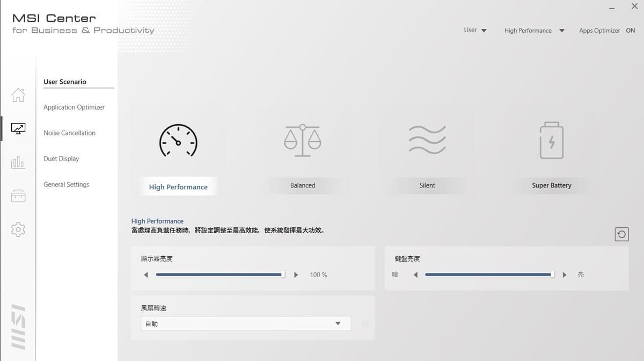Click the 100 % brightness value
The height and width of the screenshot is (361, 644).
point(318,275)
